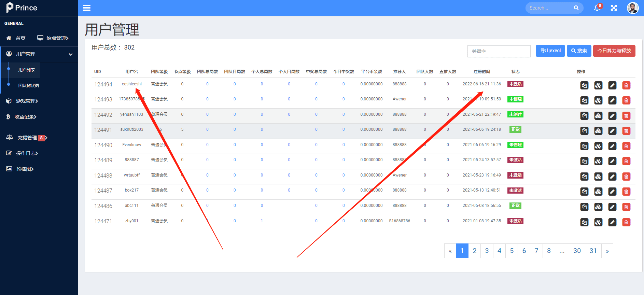Click copy icon for user Evenknow
The width and height of the screenshot is (644, 295).
tap(584, 146)
